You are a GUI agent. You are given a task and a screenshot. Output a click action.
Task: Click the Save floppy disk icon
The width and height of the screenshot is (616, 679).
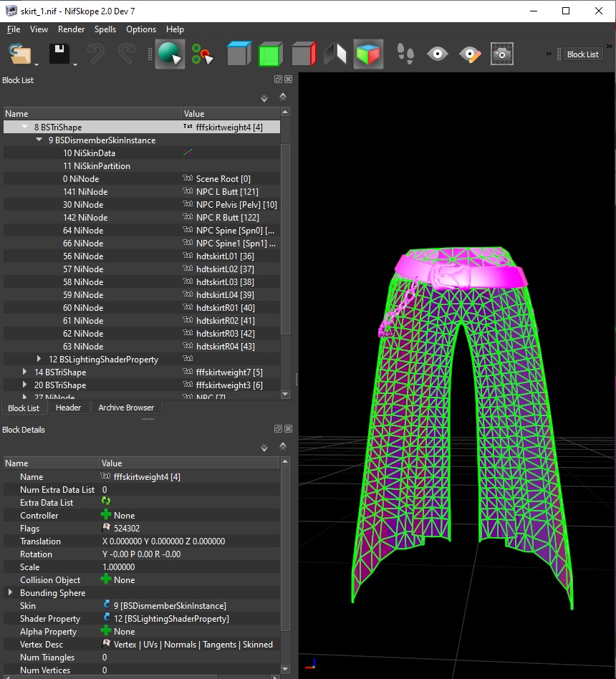[x=59, y=54]
